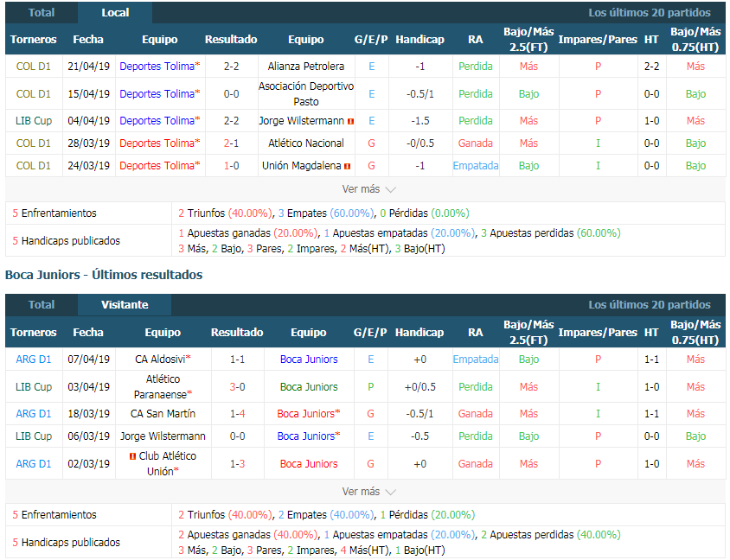Expand 'Ver más' under Deportes Tolima results
Image resolution: width=730 pixels, height=560 pixels.
368,189
